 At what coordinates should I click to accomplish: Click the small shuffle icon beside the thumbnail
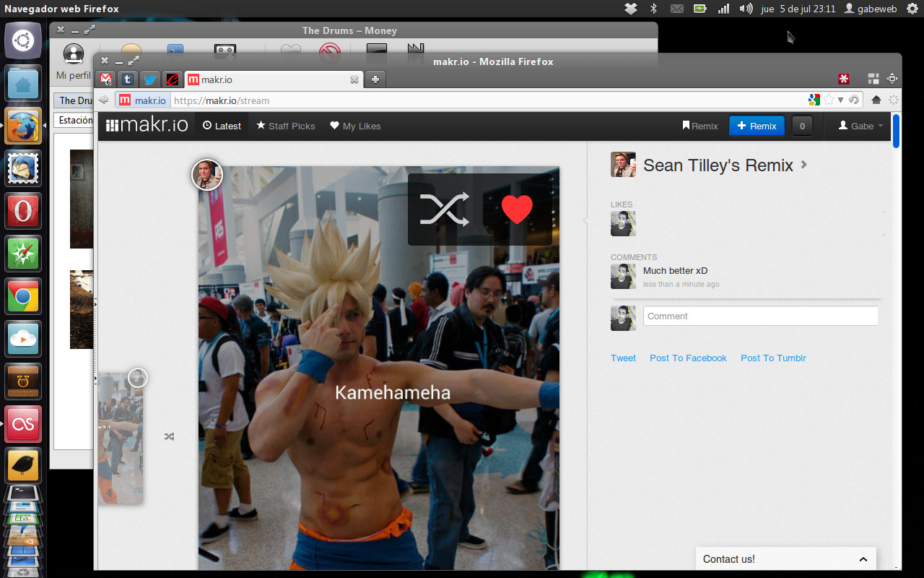click(169, 436)
